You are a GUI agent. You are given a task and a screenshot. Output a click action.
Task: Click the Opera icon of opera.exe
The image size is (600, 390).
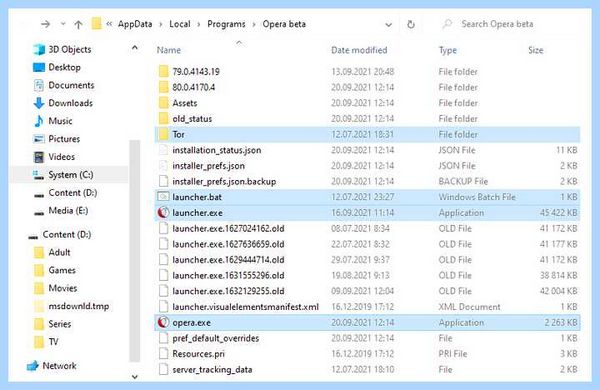(163, 323)
